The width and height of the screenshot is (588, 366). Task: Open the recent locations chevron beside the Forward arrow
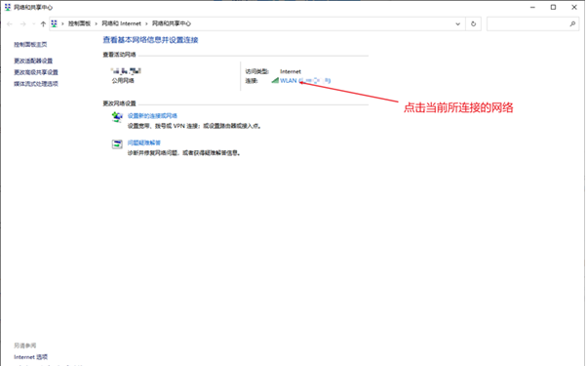(34, 23)
